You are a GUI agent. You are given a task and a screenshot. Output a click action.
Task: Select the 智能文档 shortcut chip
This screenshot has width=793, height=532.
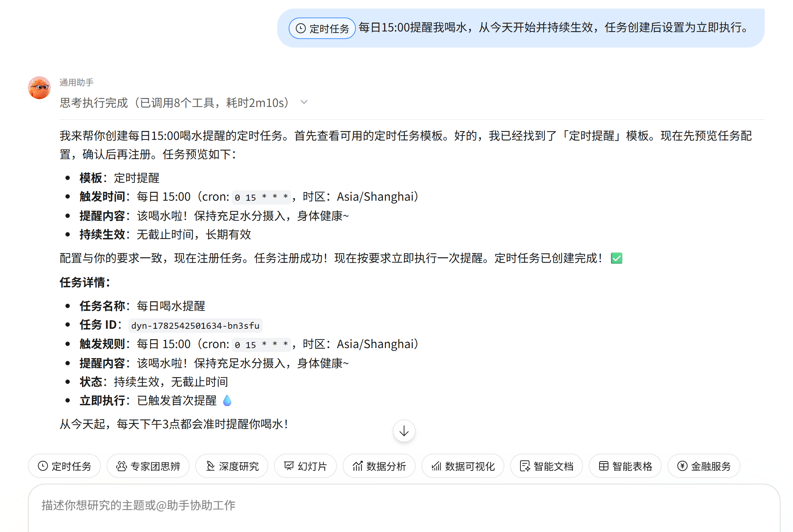pos(547,466)
